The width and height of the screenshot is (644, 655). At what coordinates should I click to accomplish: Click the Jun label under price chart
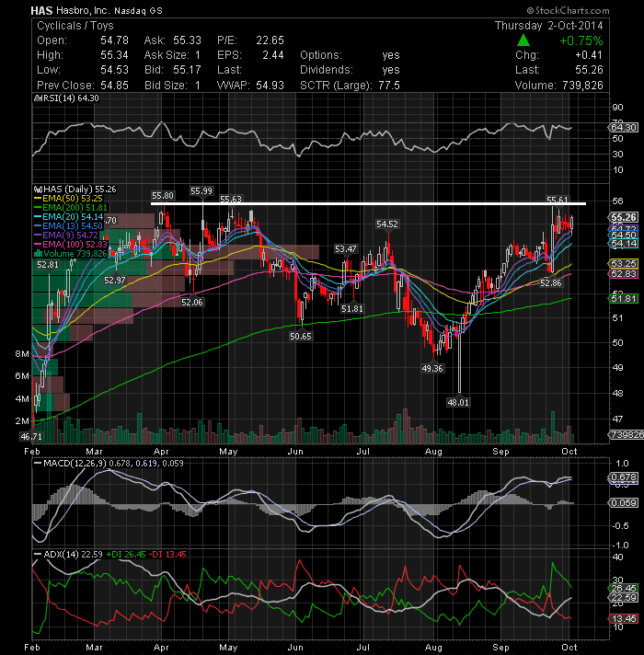(x=294, y=452)
